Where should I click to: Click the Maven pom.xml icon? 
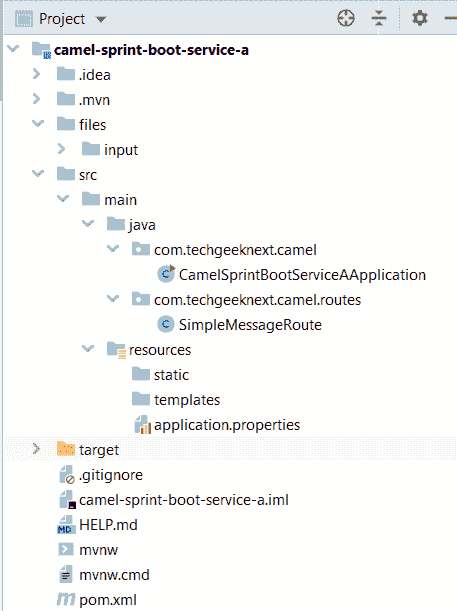pyautogui.click(x=65, y=599)
